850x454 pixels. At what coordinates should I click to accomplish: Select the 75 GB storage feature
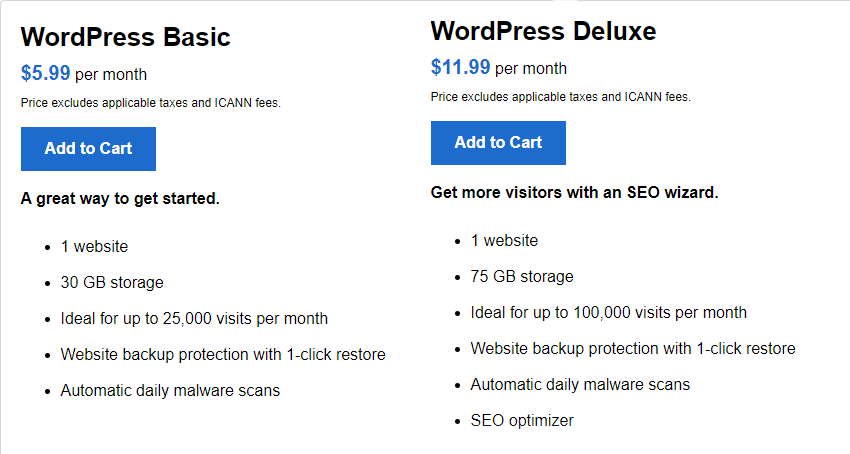522,277
